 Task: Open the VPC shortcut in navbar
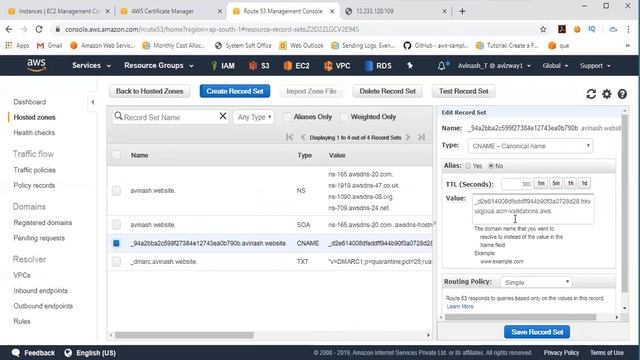point(337,66)
